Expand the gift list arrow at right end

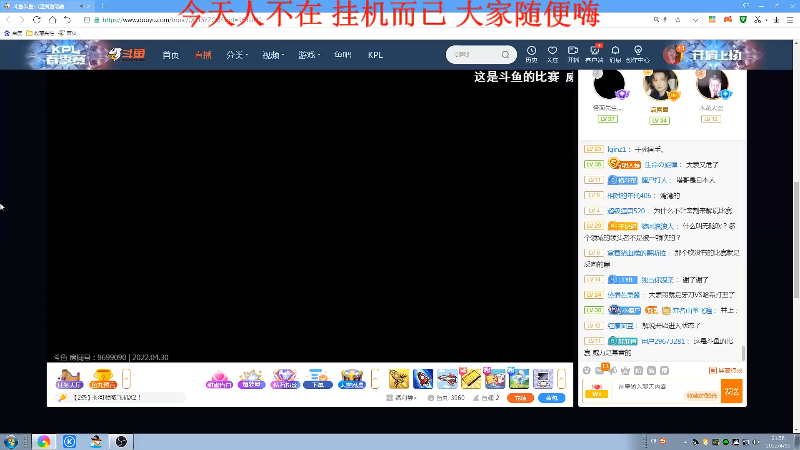pyautogui.click(x=561, y=379)
